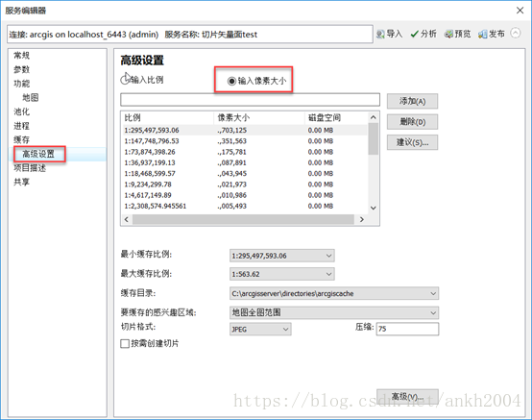Select the row 1:9,234,299.78
This screenshot has height=420, width=532.
point(244,185)
